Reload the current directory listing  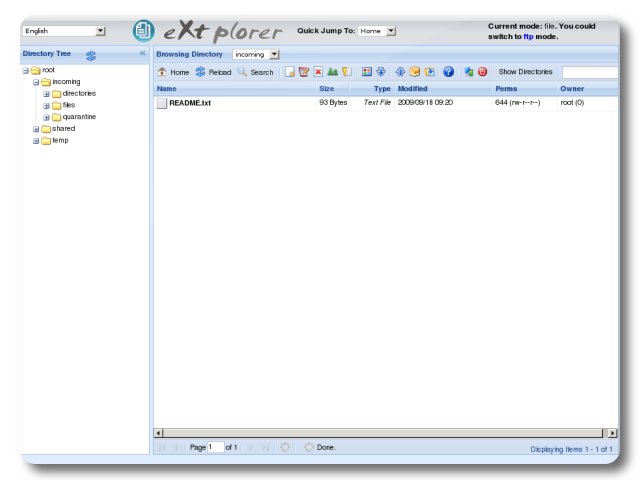coord(213,72)
